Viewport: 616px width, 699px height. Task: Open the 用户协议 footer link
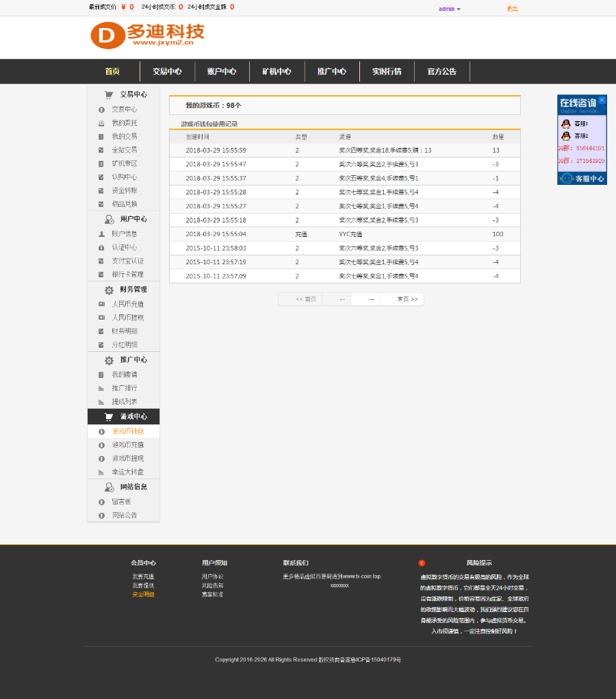click(213, 576)
